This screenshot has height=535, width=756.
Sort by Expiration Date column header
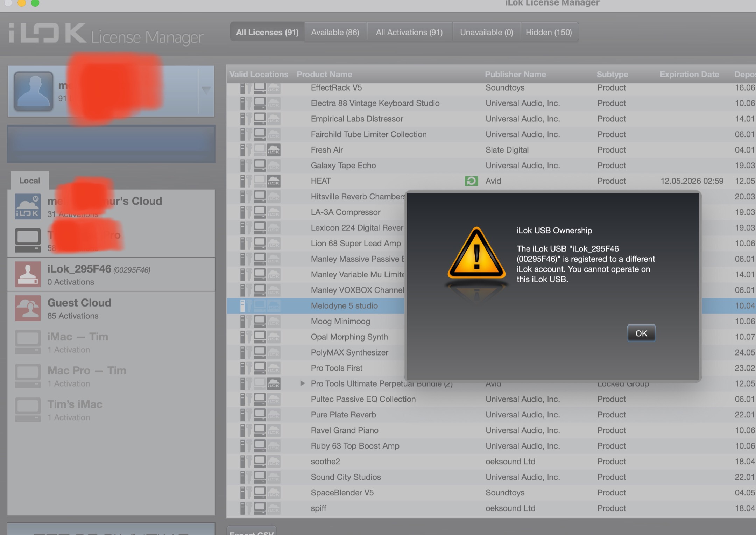click(x=689, y=74)
